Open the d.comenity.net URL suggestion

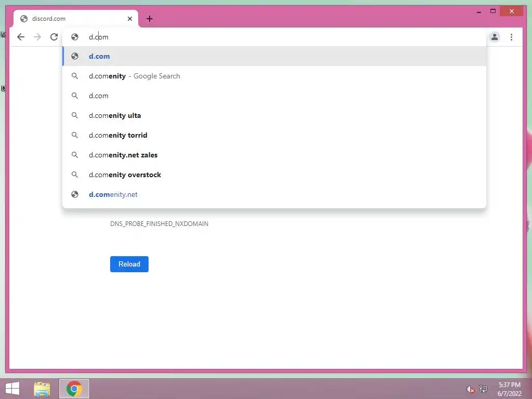tap(274, 194)
